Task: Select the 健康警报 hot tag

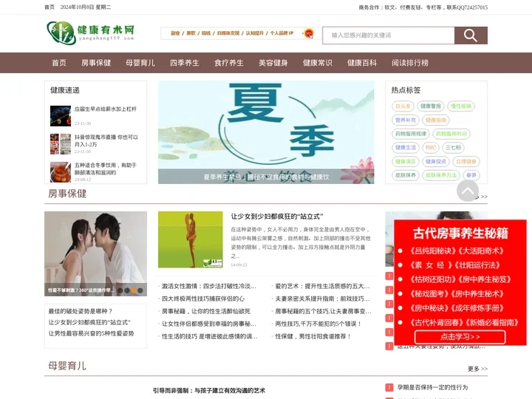Action: click(x=431, y=106)
